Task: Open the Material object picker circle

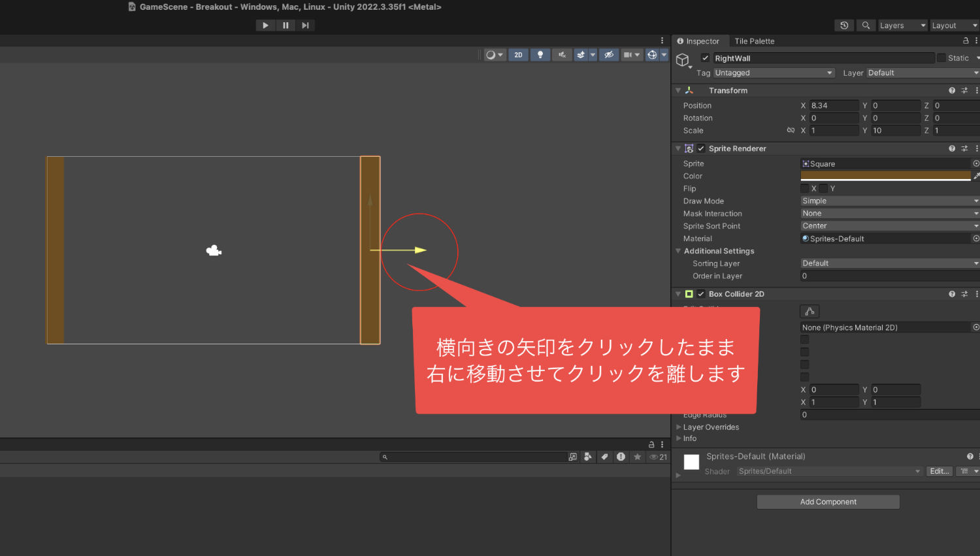Action: click(x=976, y=238)
